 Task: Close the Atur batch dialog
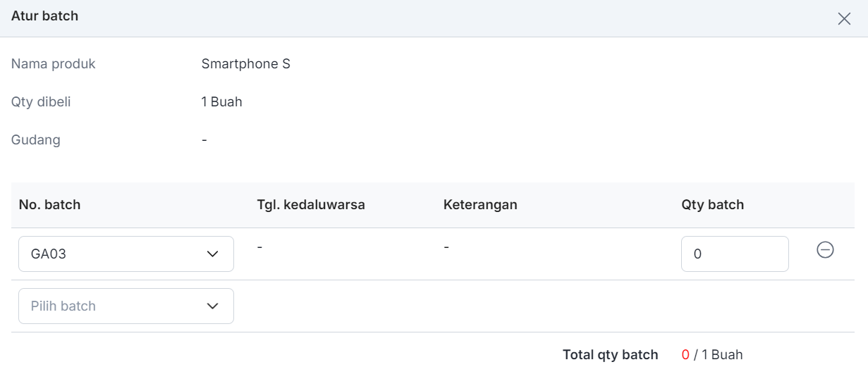pos(844,19)
